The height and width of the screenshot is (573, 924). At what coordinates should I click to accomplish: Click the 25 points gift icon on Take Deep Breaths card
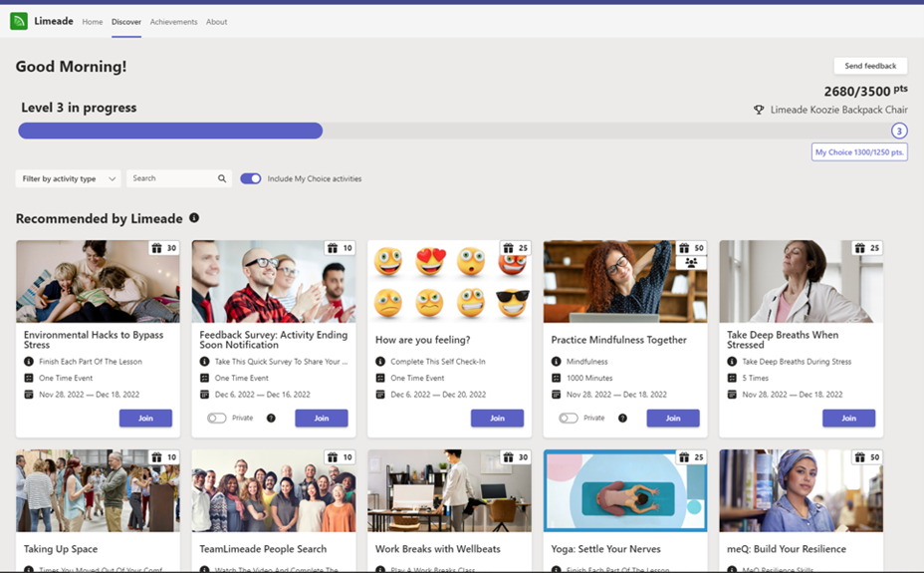point(860,248)
